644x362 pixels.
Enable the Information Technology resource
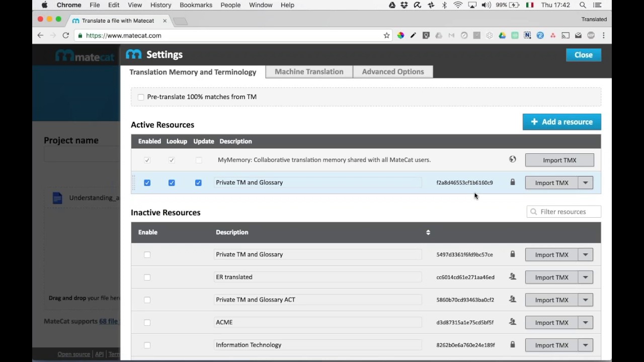[147, 345]
